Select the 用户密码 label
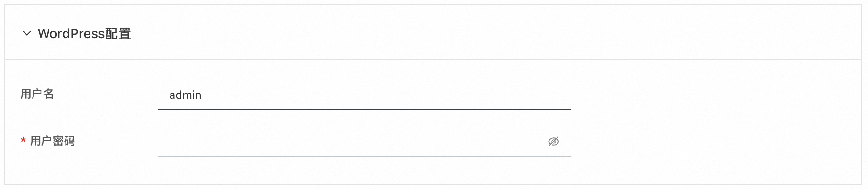Image resolution: width=868 pixels, height=189 pixels. pos(52,141)
